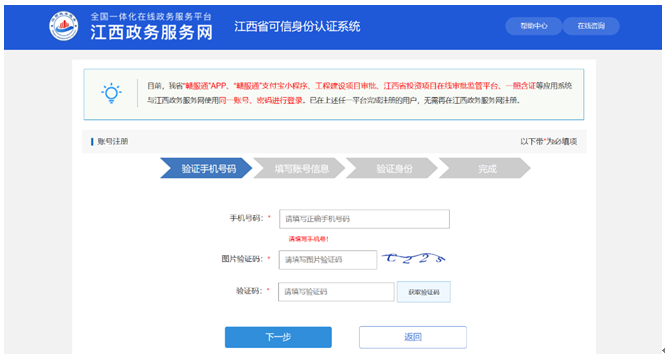Click the Jiangxi government service logo emblem
Image resolution: width=665 pixels, height=362 pixels.
click(x=64, y=26)
